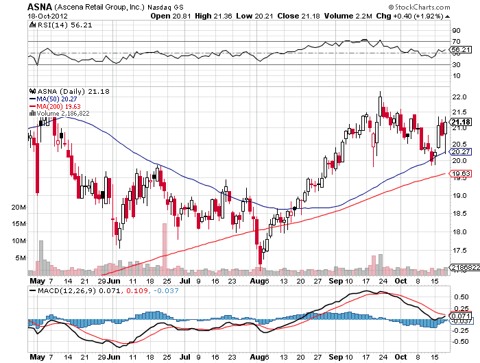Click the Low 20.21 value

coord(255,16)
